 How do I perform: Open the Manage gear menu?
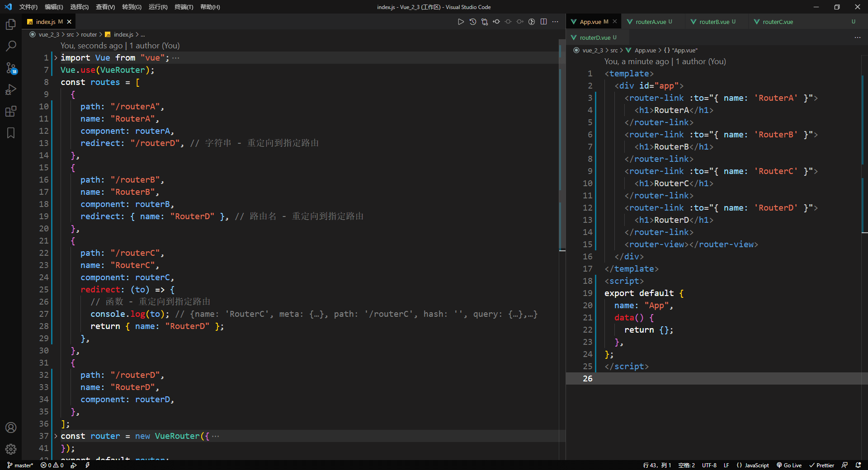click(11, 449)
